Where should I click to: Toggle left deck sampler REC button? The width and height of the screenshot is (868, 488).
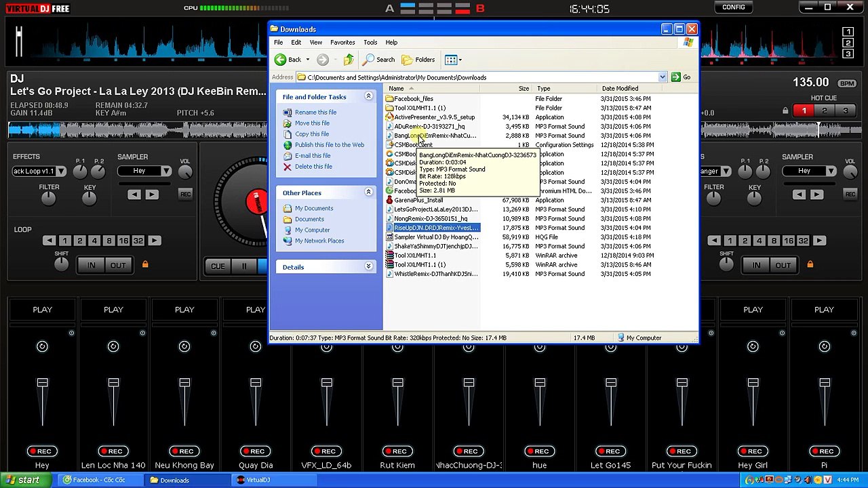[185, 195]
